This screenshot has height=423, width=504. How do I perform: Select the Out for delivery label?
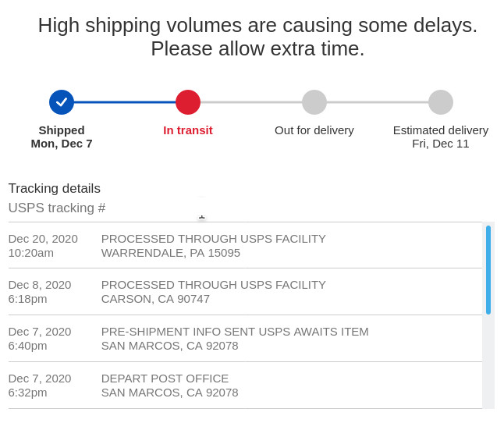[314, 130]
